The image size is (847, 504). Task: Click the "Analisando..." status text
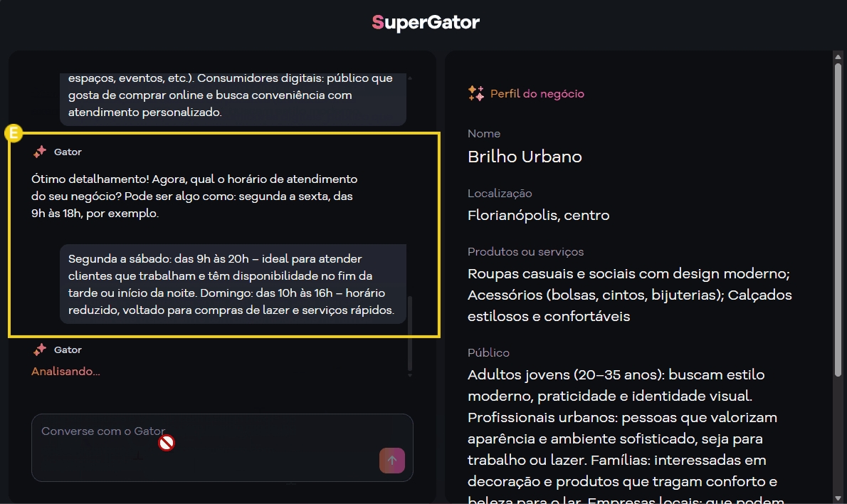click(x=65, y=371)
